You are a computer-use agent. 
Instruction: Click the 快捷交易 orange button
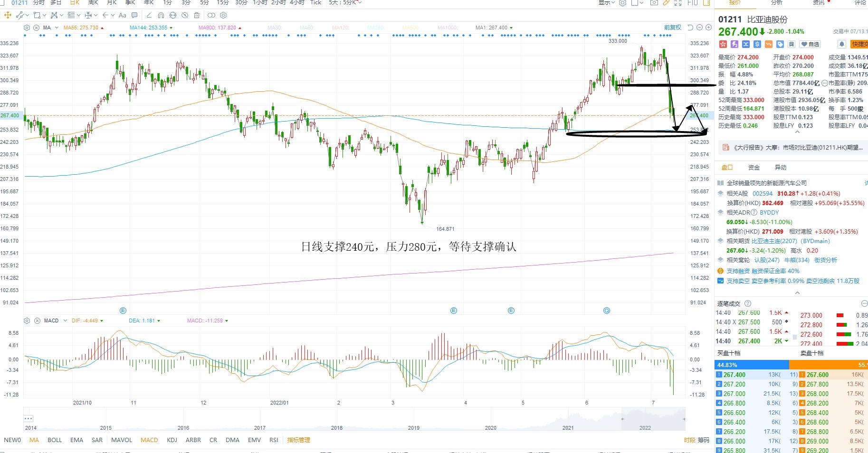point(859,44)
